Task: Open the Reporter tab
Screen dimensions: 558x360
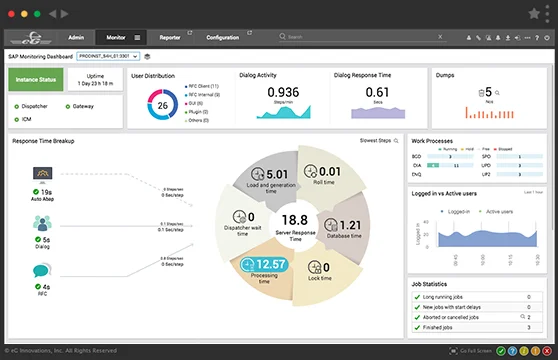Action: [x=170, y=37]
